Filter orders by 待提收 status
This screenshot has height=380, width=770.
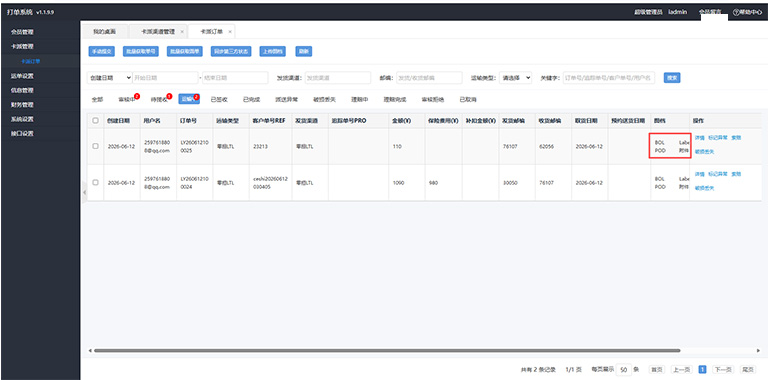(159, 99)
